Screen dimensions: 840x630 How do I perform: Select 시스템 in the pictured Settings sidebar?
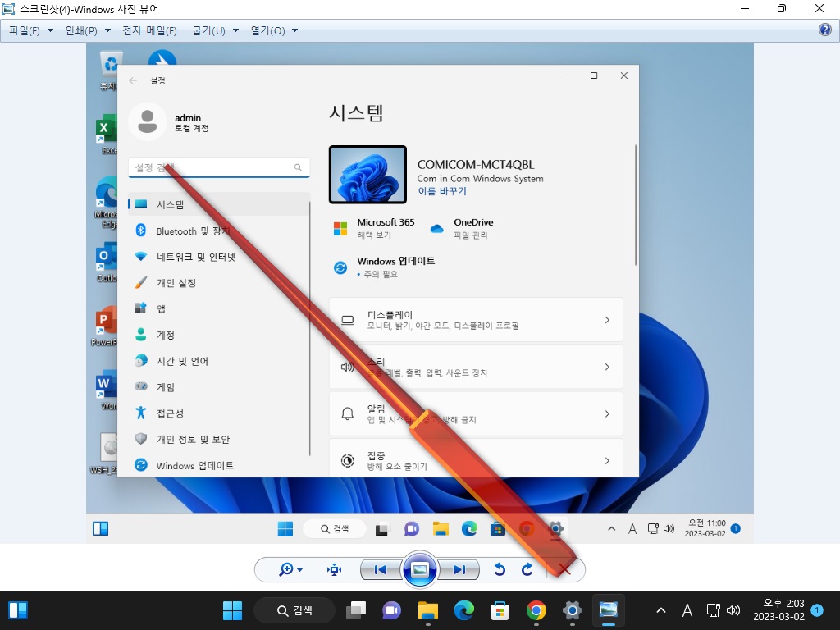[x=218, y=204]
